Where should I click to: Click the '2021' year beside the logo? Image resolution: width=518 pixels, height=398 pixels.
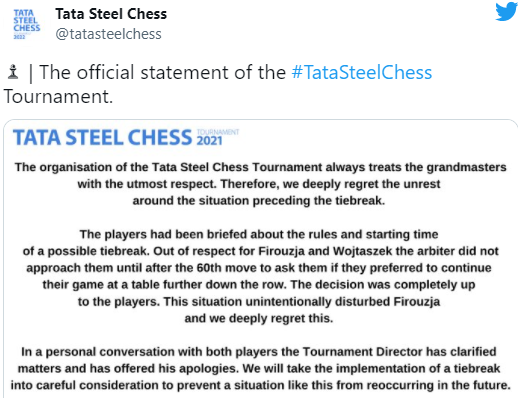[209, 141]
